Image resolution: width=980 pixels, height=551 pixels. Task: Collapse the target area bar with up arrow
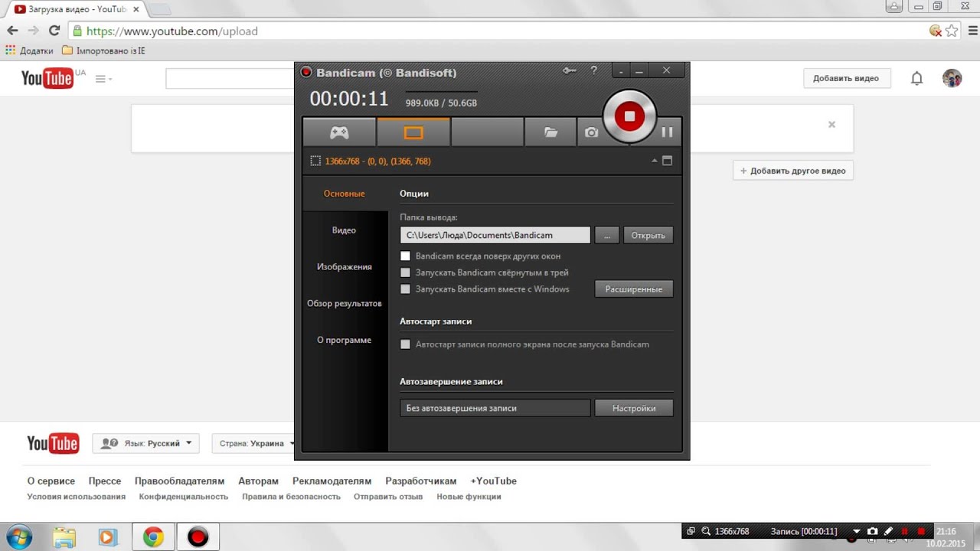[655, 161]
